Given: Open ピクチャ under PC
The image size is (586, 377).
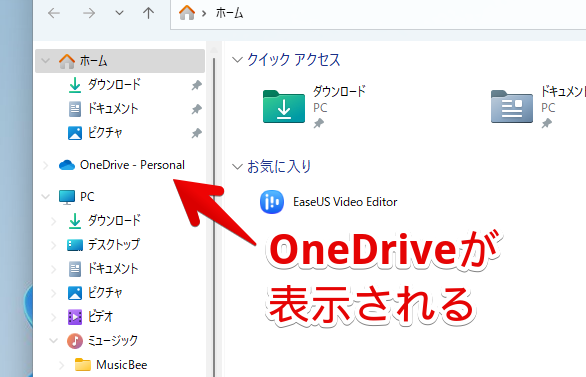Looking at the screenshot, I should [105, 293].
